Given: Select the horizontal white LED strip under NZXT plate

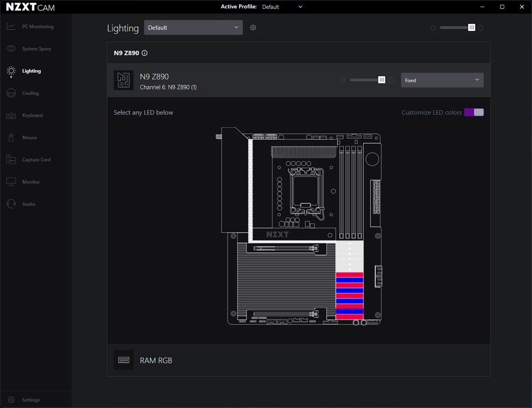Looking at the screenshot, I should [x=294, y=242].
